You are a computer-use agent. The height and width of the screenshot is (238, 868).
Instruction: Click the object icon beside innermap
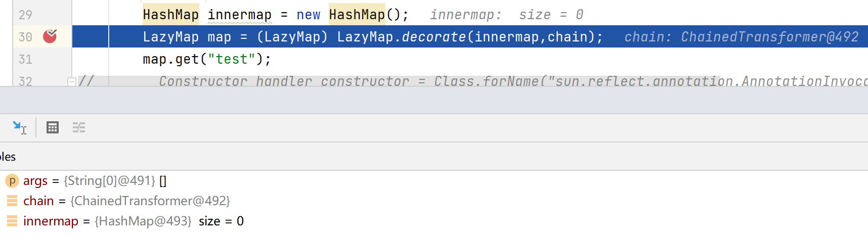(x=12, y=221)
